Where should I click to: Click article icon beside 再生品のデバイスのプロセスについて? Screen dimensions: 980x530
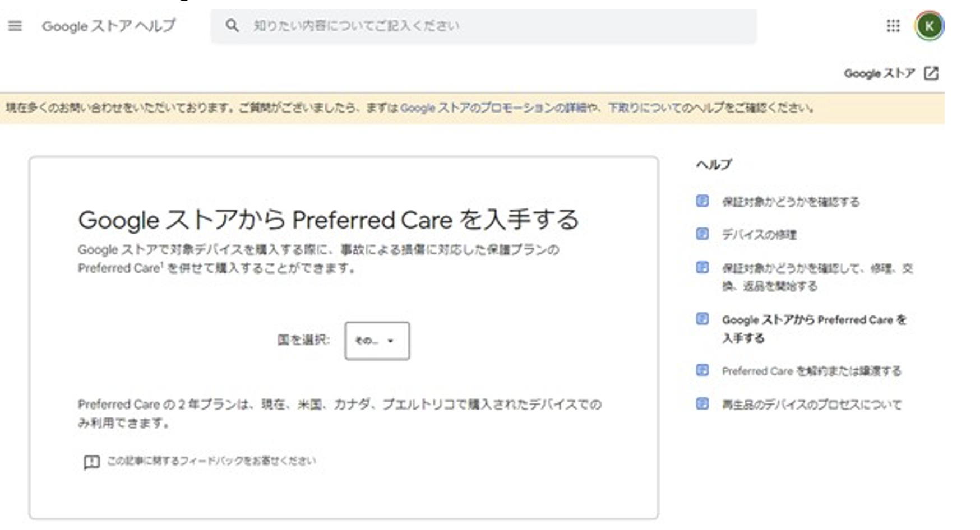coord(702,403)
